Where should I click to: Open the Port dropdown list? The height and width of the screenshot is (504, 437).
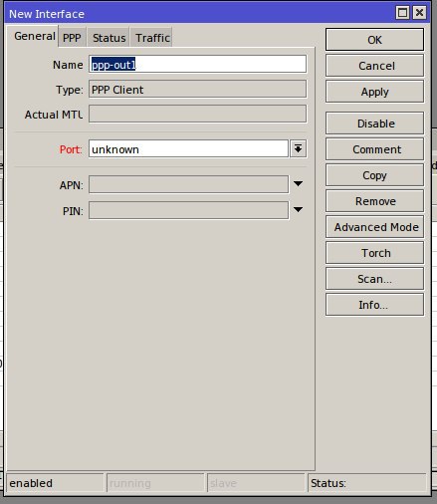coord(298,149)
